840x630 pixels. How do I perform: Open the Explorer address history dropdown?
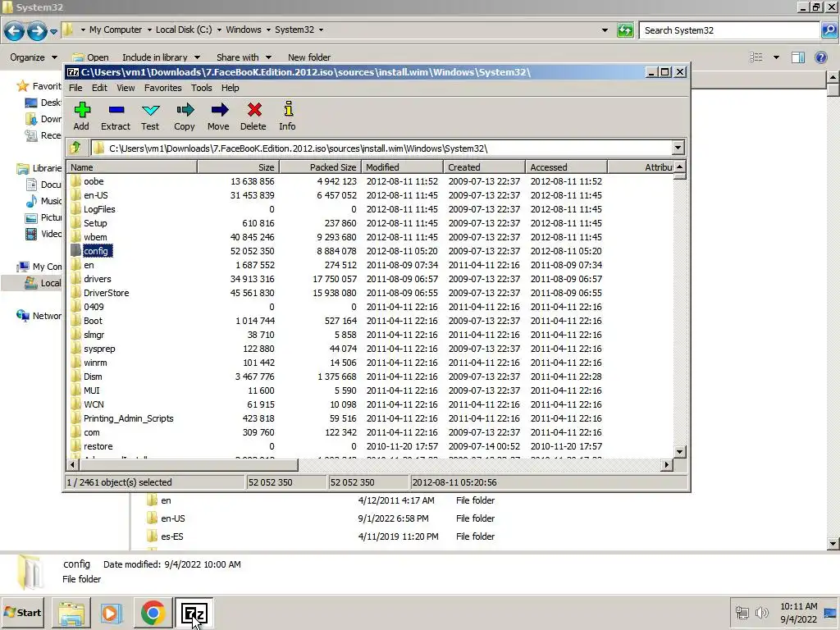(x=605, y=30)
